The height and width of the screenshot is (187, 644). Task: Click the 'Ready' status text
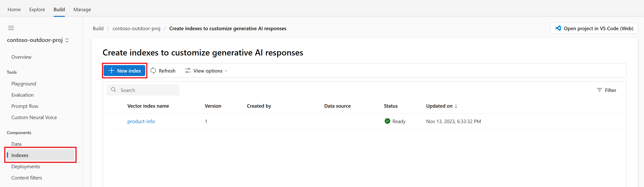point(399,121)
